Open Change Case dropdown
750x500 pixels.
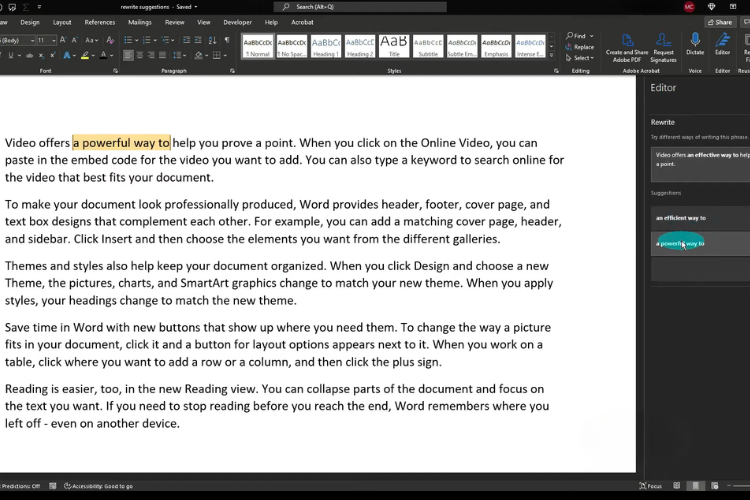point(91,40)
